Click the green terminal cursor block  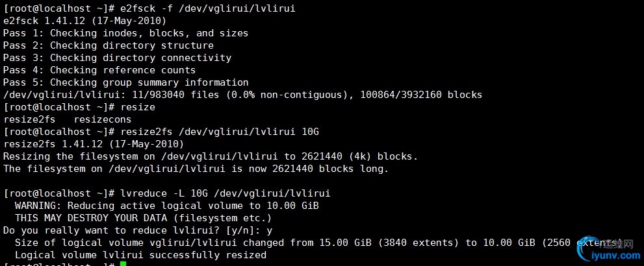123,264
